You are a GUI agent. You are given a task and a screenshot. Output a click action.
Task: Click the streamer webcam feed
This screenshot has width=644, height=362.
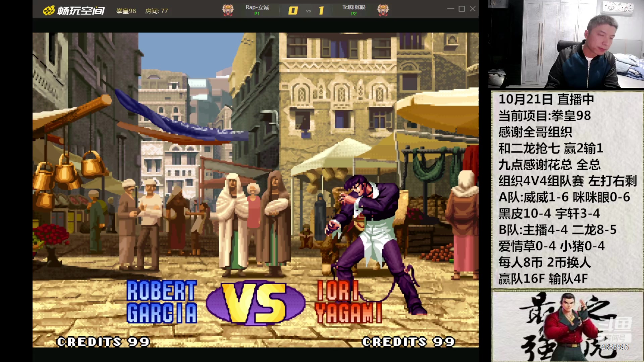tap(566, 44)
